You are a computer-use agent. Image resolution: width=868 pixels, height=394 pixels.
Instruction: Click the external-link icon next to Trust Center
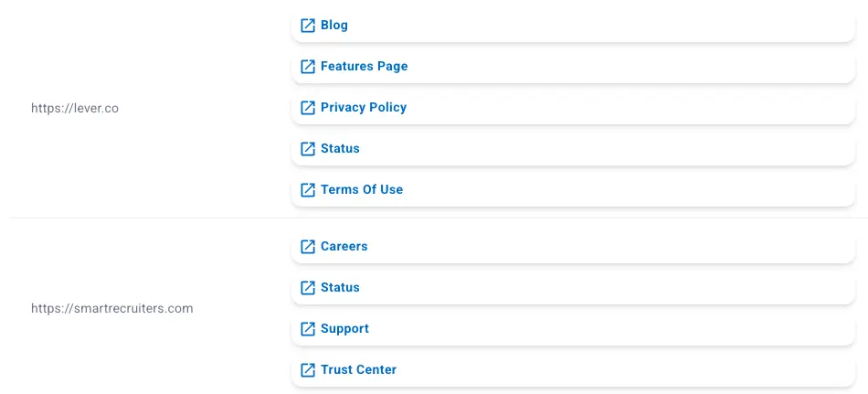click(308, 370)
